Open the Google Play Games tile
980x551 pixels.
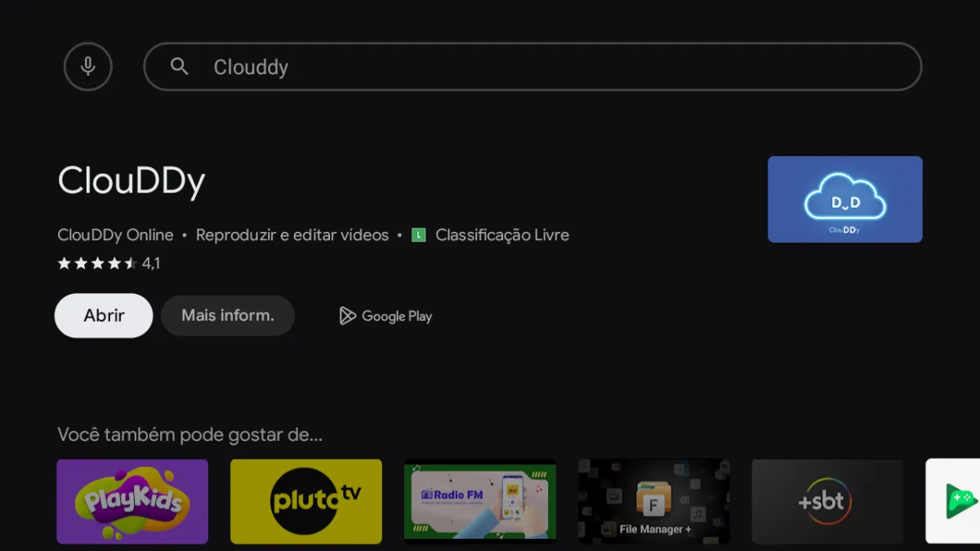953,501
